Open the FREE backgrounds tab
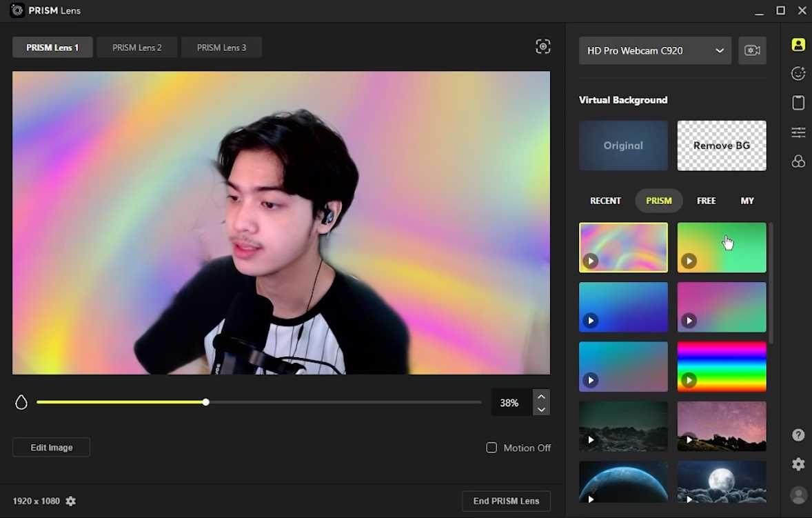The height and width of the screenshot is (518, 812). click(x=706, y=201)
